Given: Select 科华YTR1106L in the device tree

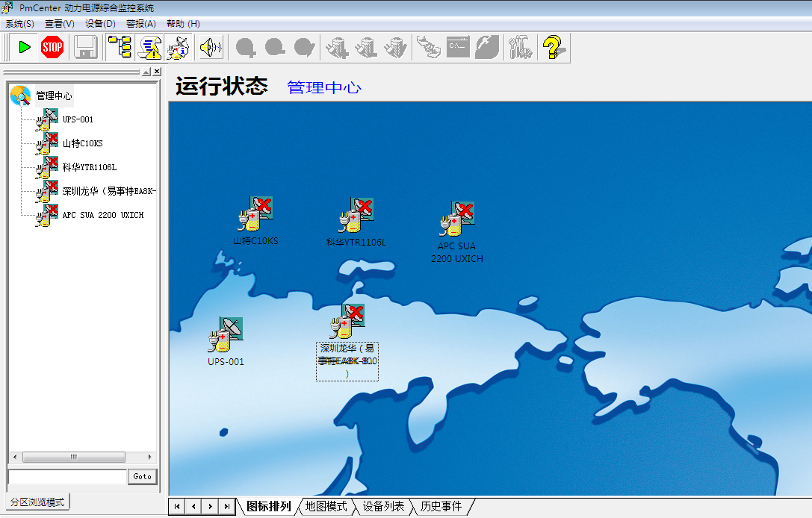Looking at the screenshot, I should click(x=90, y=167).
